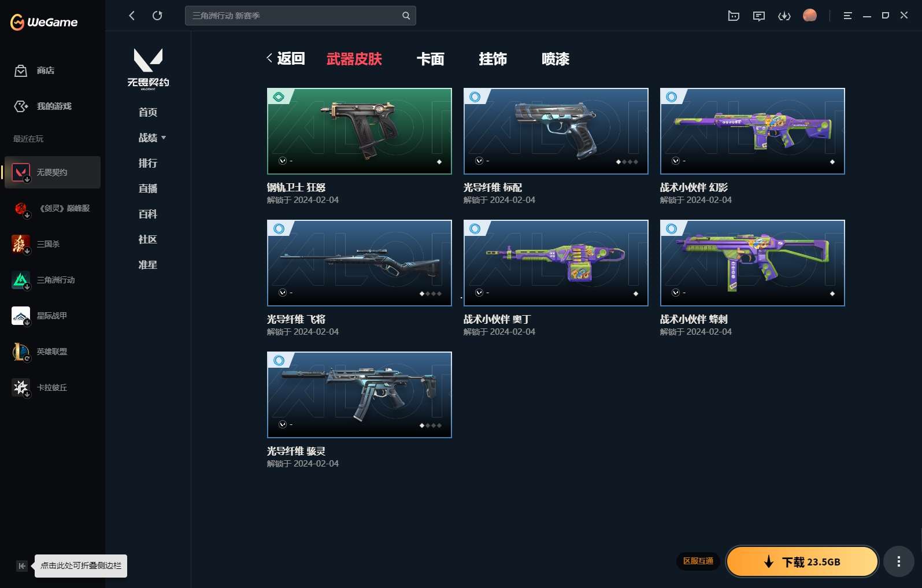
Task: Click the refresh page icon
Action: (157, 16)
